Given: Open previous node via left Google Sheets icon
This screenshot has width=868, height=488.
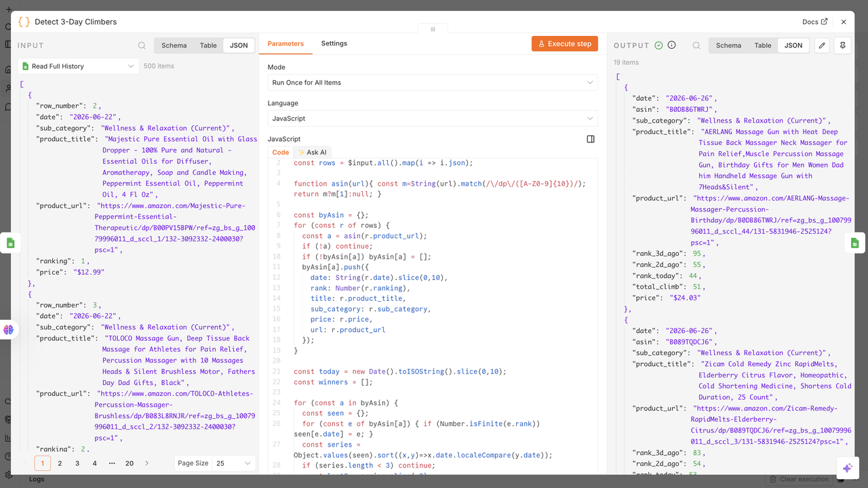Looking at the screenshot, I should pos(10,243).
